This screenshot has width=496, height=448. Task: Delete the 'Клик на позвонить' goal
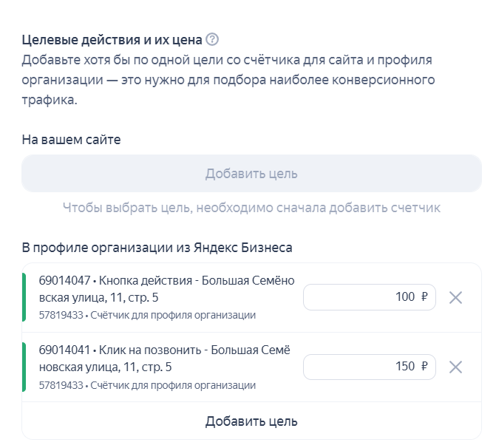(455, 367)
